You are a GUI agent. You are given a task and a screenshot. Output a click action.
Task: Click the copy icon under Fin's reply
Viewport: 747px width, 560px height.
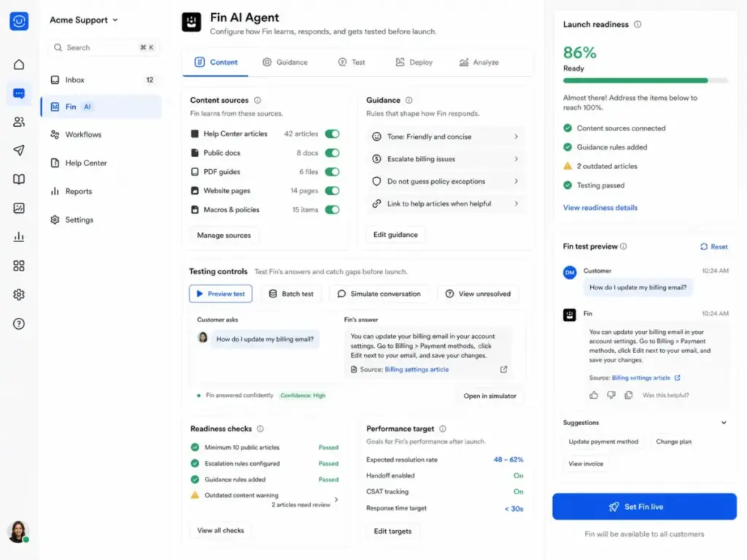click(x=628, y=394)
